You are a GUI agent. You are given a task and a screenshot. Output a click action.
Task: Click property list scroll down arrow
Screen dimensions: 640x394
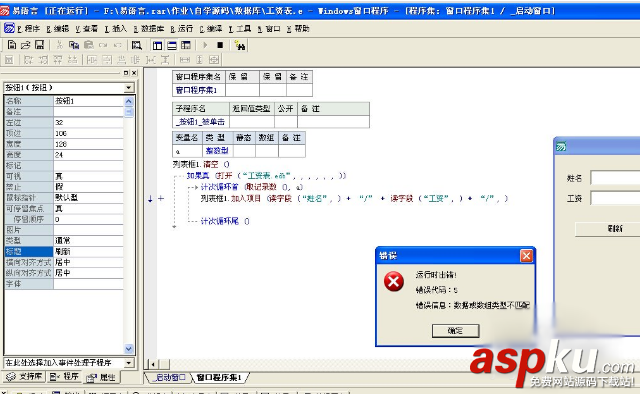[x=129, y=349]
